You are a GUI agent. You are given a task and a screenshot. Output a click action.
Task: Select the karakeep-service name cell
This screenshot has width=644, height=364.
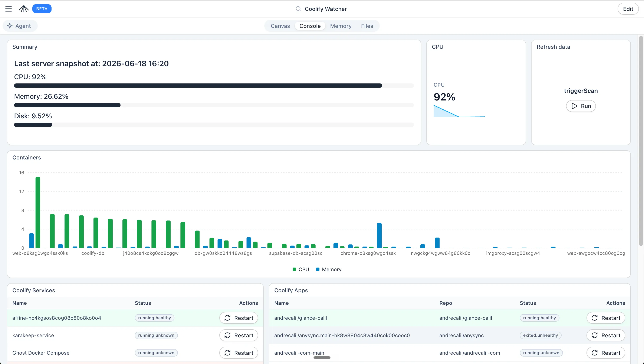coord(33,335)
